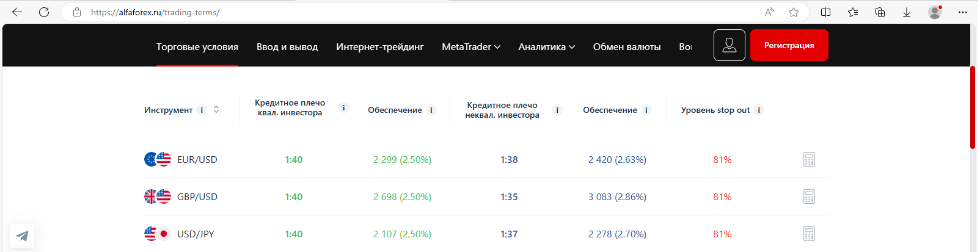Add page to favorites star icon
The image size is (980, 252).
point(794,12)
